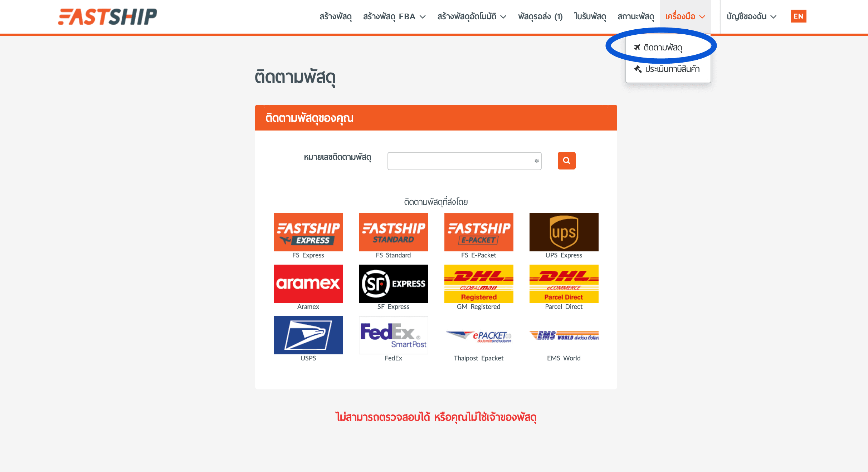This screenshot has width=868, height=472.
Task: Click the UPS Express text label
Action: 564,255
